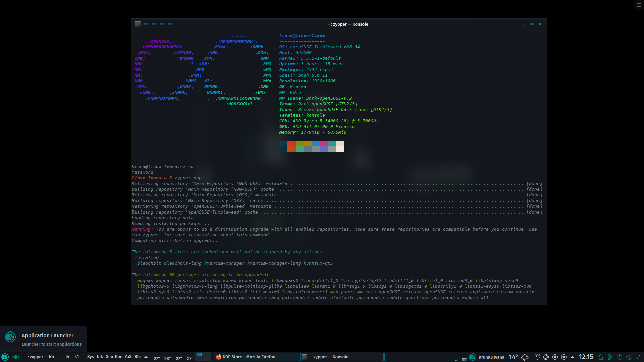
Task: Click the sleep moon icon
Action: coord(629,357)
